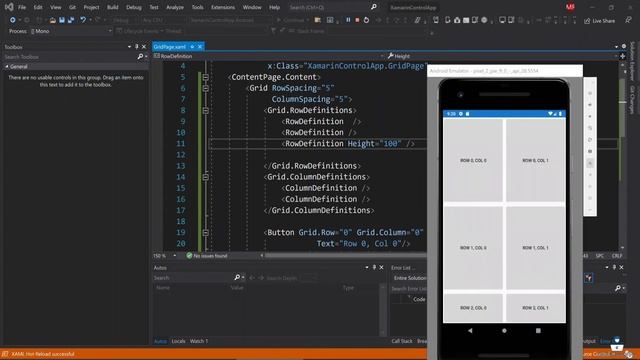Click the Save All icon

[71, 20]
